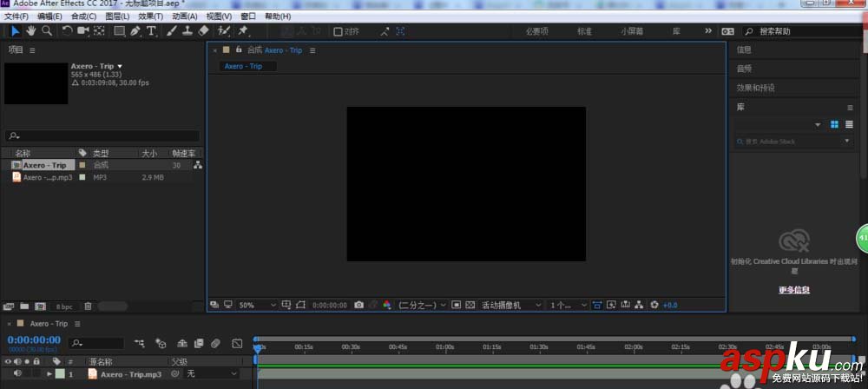
Task: Select the Selection arrow tool
Action: (16, 31)
